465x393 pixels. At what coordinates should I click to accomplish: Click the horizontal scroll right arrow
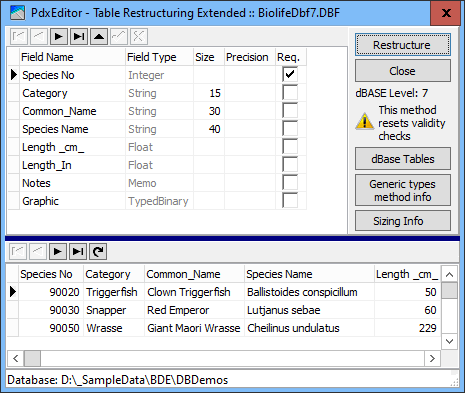coord(432,358)
